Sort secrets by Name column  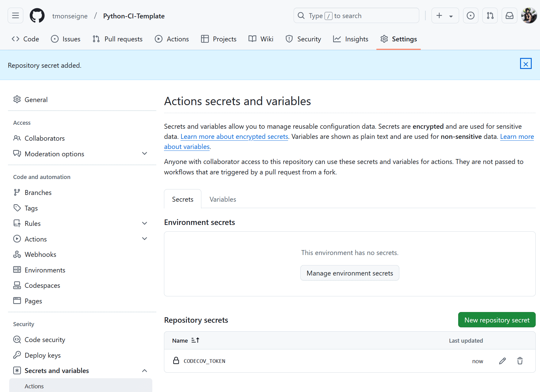(x=186, y=341)
